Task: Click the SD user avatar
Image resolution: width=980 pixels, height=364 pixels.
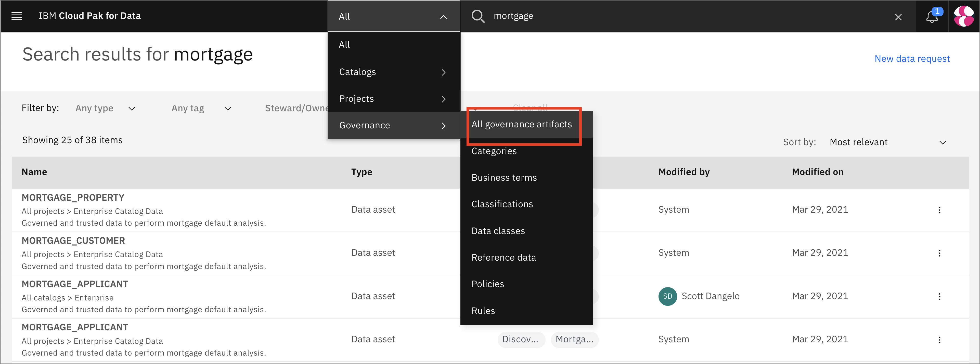Action: coord(667,296)
